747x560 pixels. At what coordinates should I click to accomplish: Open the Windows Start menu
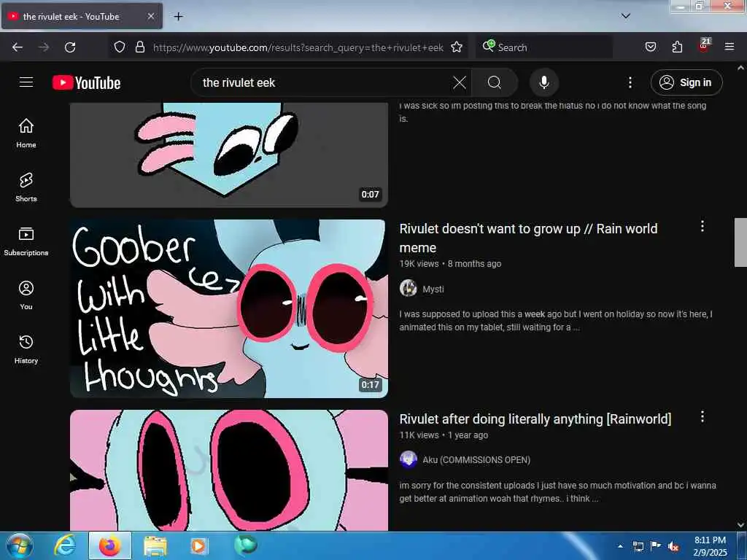click(x=20, y=545)
